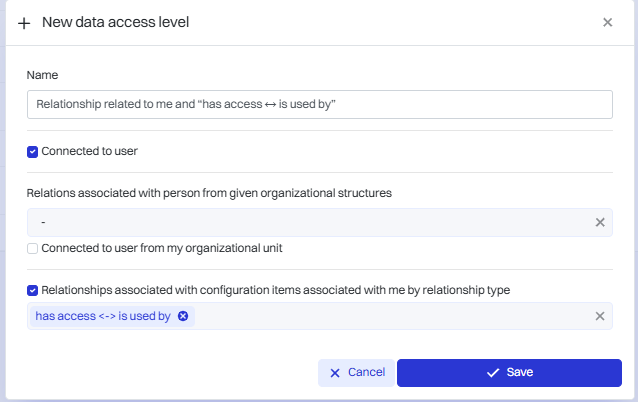Enable Connected to user from my organizational unit

pyautogui.click(x=33, y=248)
